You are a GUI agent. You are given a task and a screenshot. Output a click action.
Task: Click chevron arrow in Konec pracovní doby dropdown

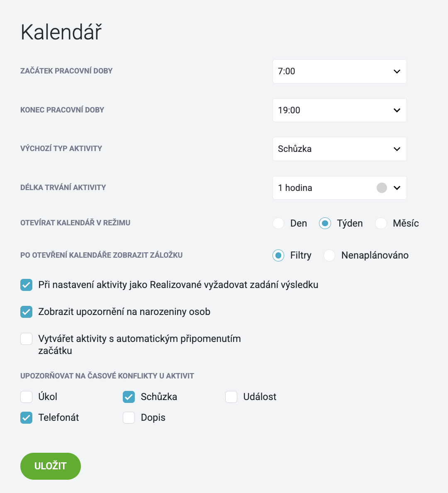point(397,110)
